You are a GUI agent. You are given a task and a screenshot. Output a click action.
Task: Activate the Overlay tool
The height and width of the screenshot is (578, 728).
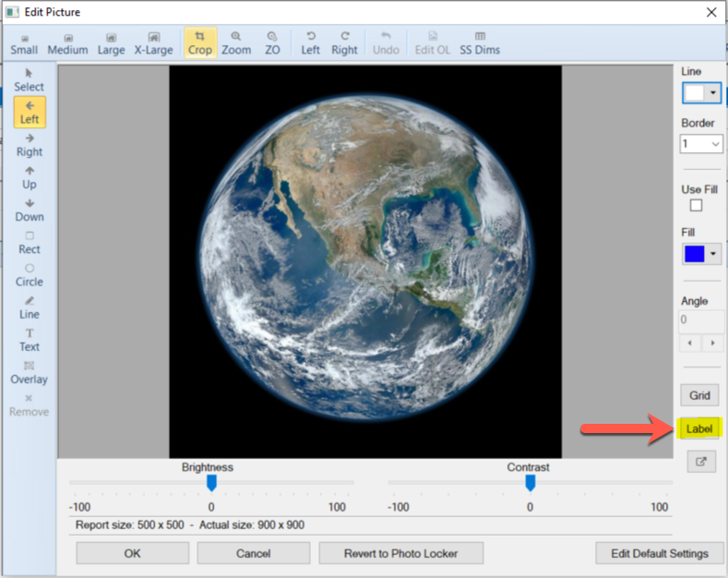tap(30, 372)
